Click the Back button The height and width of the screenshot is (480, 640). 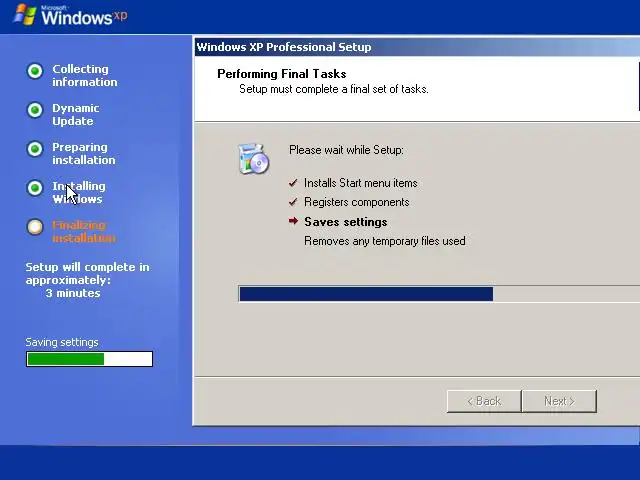[484, 401]
